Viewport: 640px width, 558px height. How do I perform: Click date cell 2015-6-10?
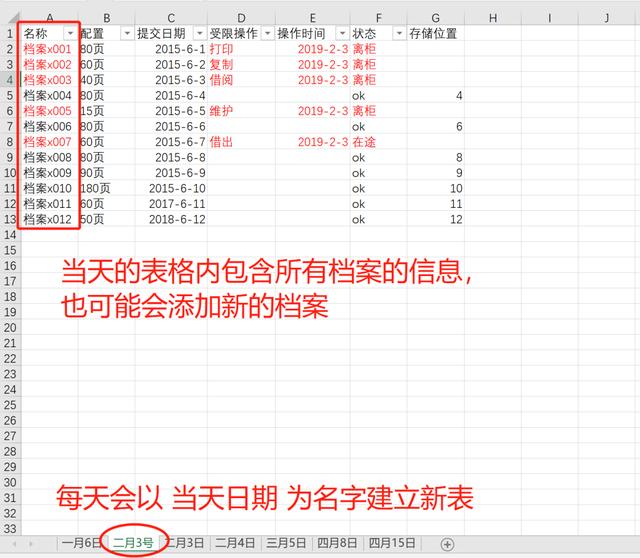click(x=171, y=189)
